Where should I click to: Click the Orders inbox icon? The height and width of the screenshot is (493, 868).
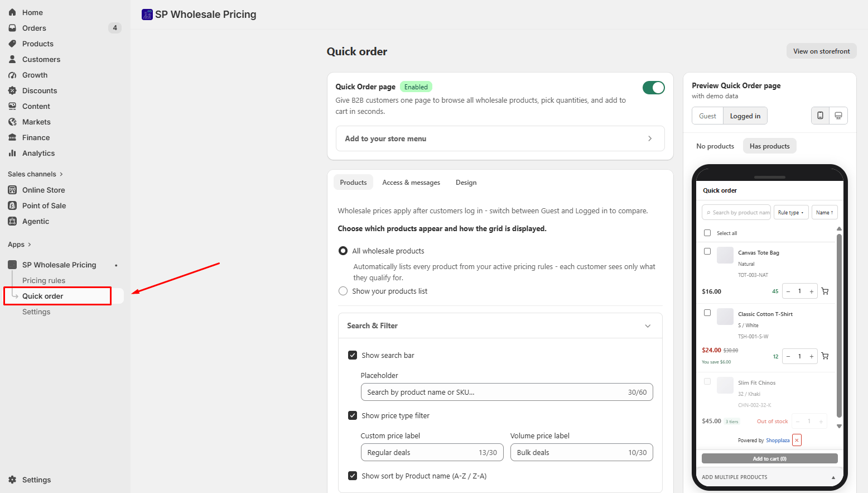pyautogui.click(x=12, y=28)
